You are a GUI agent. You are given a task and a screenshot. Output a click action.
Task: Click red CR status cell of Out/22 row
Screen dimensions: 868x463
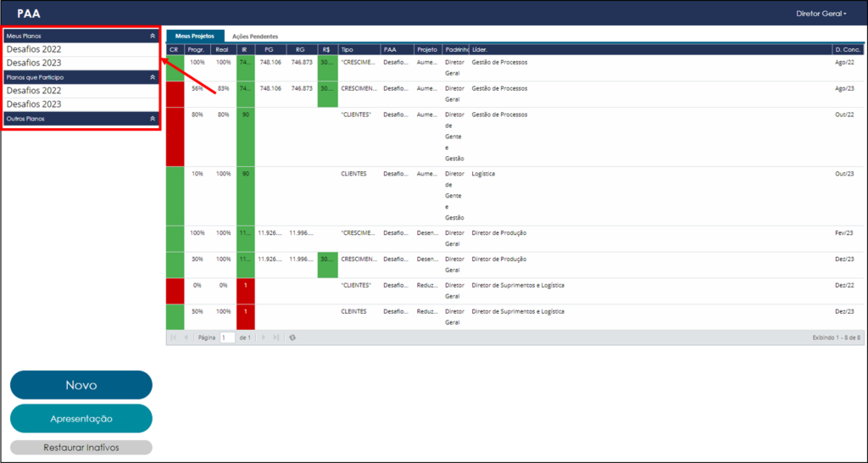point(175,137)
